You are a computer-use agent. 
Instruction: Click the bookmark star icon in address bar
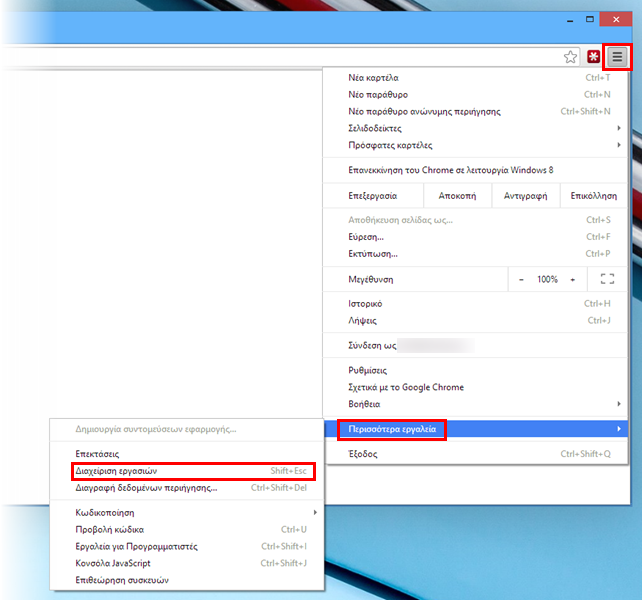pos(570,57)
